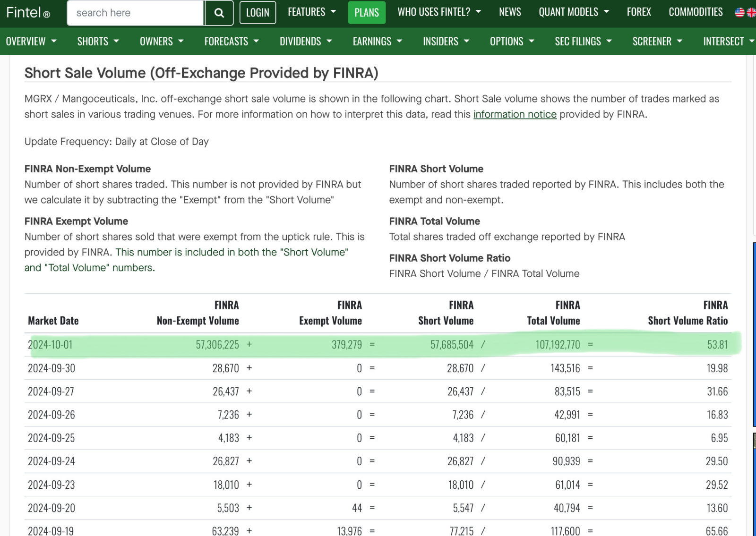The height and width of the screenshot is (536, 756).
Task: Open the COMMODITIES menu item
Action: (696, 12)
